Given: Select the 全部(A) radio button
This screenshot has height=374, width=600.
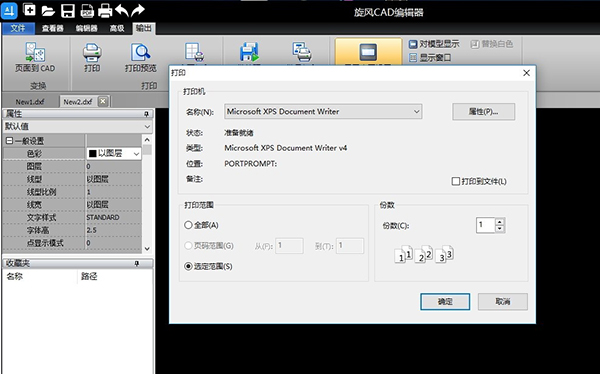Looking at the screenshot, I should point(188,225).
